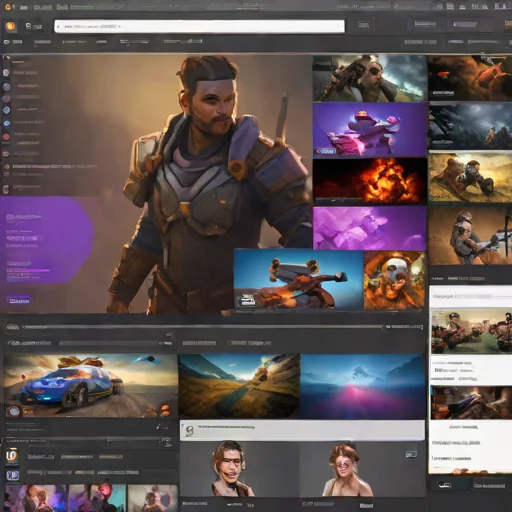Open the blue and pink horizon thumbnail
This screenshot has width=512, height=512.
pos(363,386)
